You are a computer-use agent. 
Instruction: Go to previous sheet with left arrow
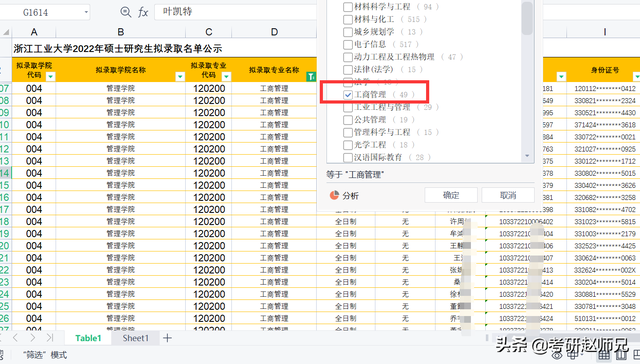coord(15,338)
